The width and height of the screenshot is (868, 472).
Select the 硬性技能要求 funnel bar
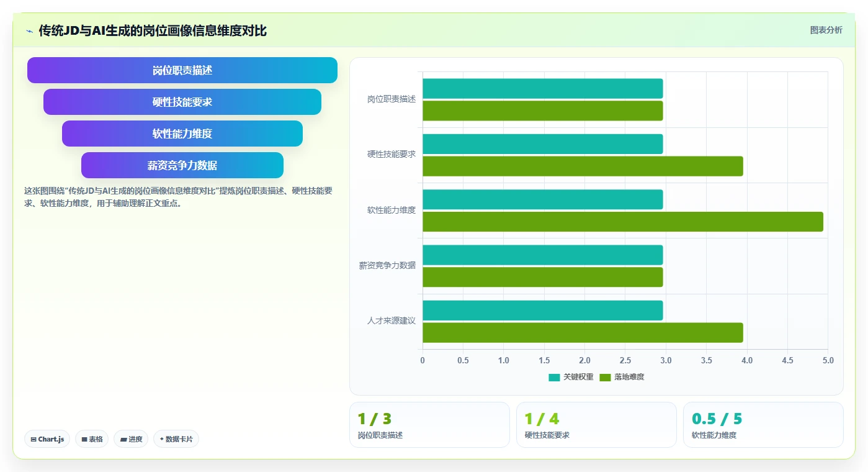(x=182, y=102)
